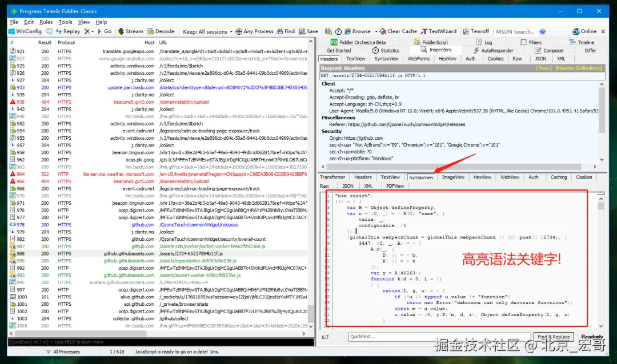Open the Browse dropdown arrow
The height and width of the screenshot is (364, 617).
[x=376, y=31]
